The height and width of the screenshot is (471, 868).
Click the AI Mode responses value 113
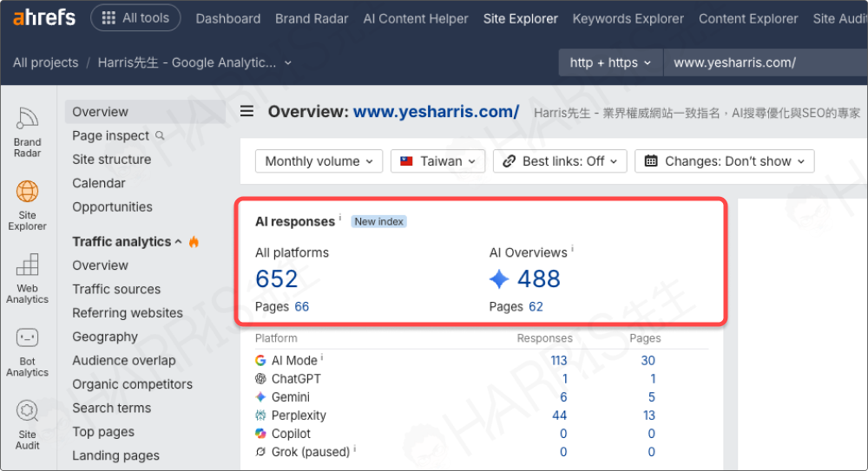558,361
